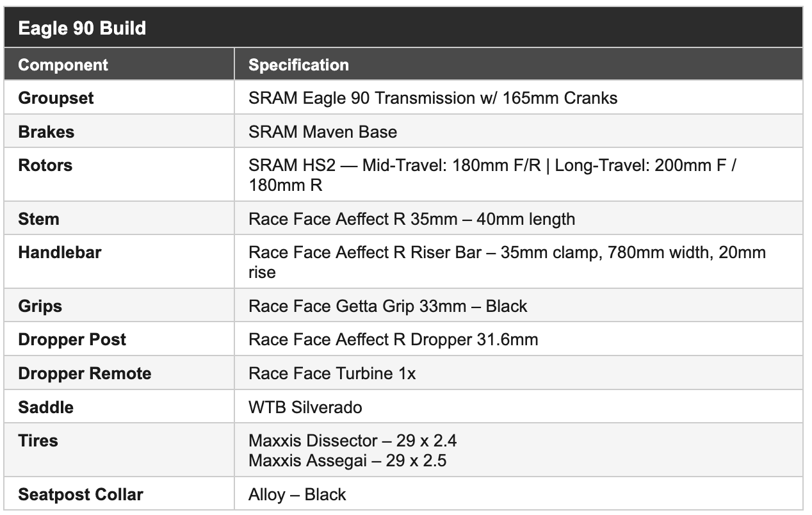Click the SRAM Maven Base cell

pyautogui.click(x=323, y=132)
